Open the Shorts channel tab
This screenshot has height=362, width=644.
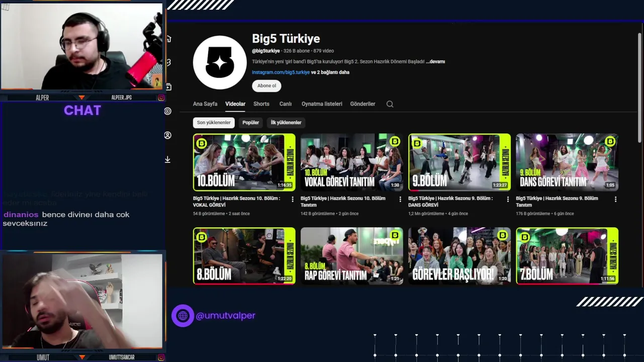click(x=261, y=104)
